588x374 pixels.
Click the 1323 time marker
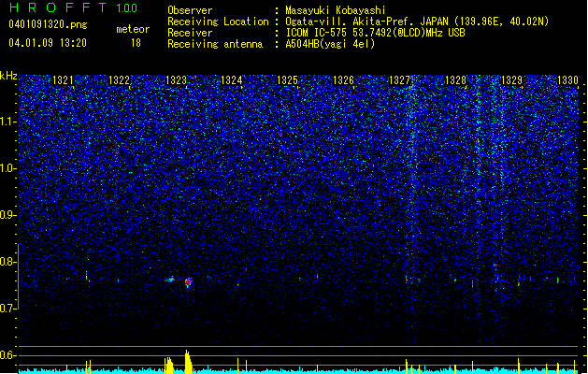[176, 80]
